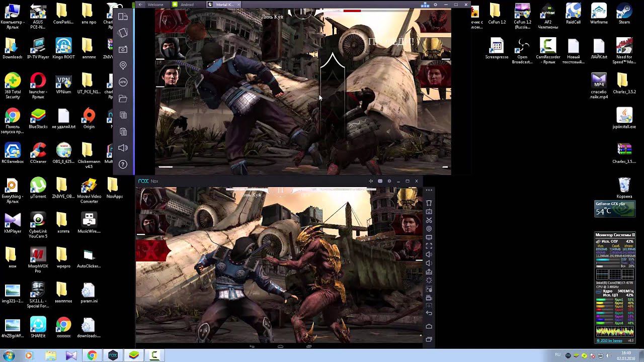Open the set location pin in BlueStacks

pos(123,65)
